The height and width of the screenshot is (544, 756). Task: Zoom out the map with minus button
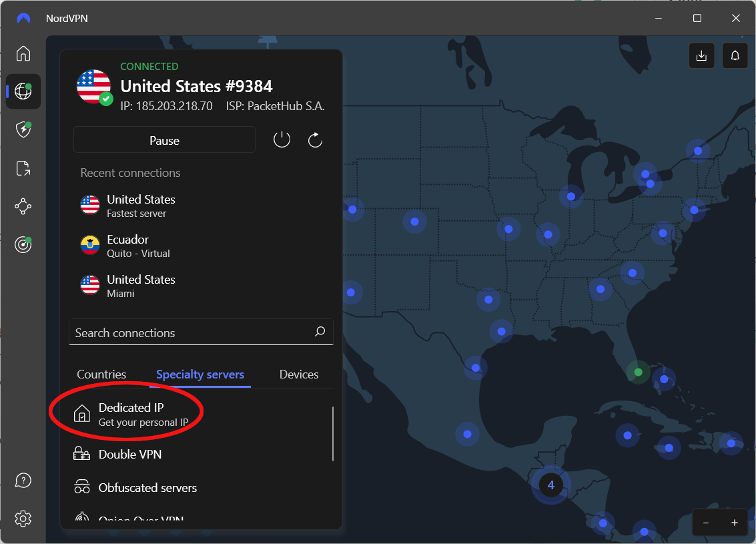(706, 523)
